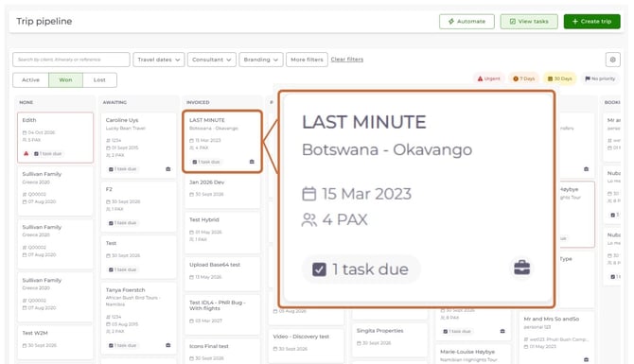
Task: Click PAX people icon on Edith card
Action: click(x=25, y=140)
